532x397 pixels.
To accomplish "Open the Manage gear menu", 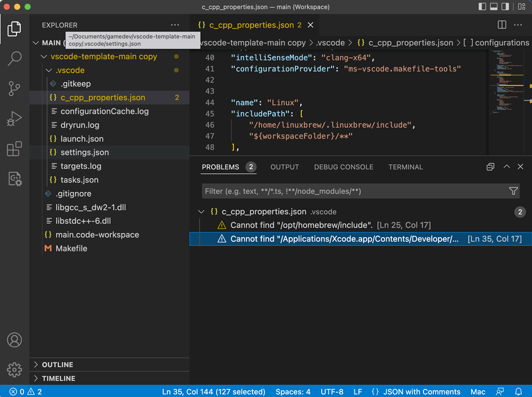I will coord(14,369).
